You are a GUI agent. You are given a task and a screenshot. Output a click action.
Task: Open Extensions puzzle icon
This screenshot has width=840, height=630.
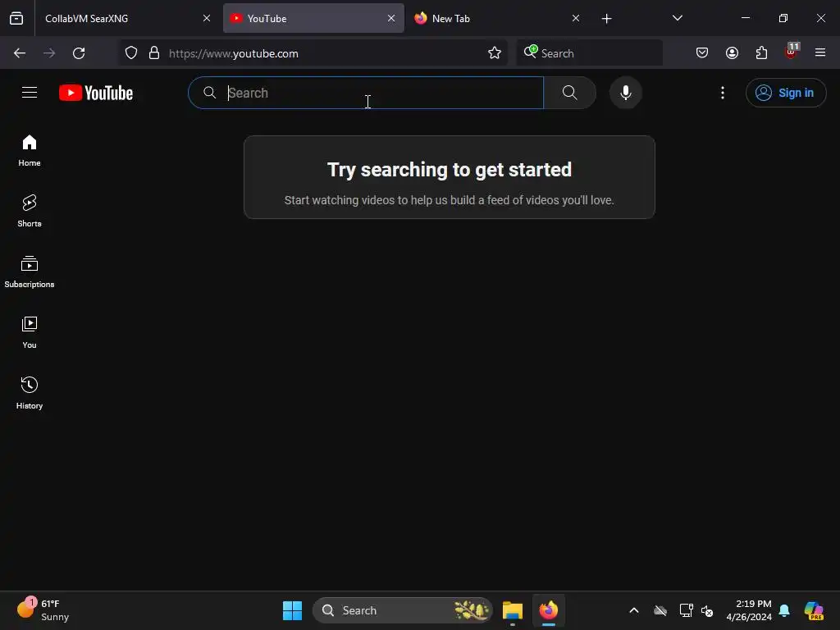click(x=761, y=53)
